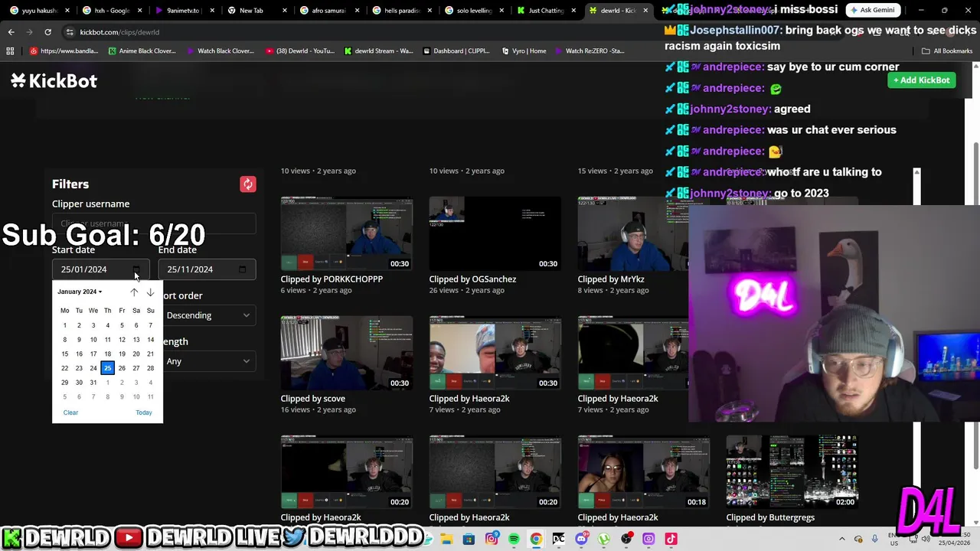Viewport: 980px width, 551px height.
Task: Open the End date calendar picker icon
Action: click(x=242, y=269)
